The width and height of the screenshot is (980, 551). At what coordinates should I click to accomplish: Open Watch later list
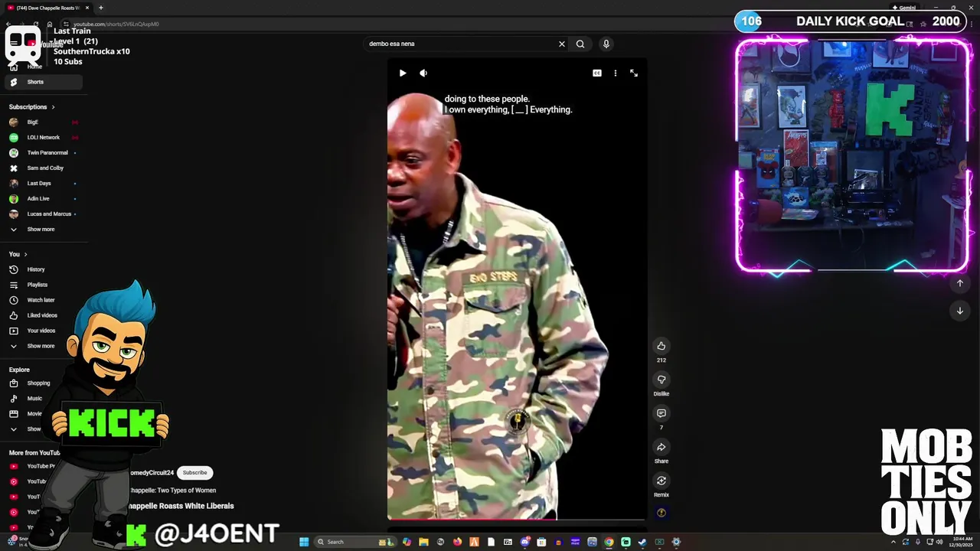42,300
